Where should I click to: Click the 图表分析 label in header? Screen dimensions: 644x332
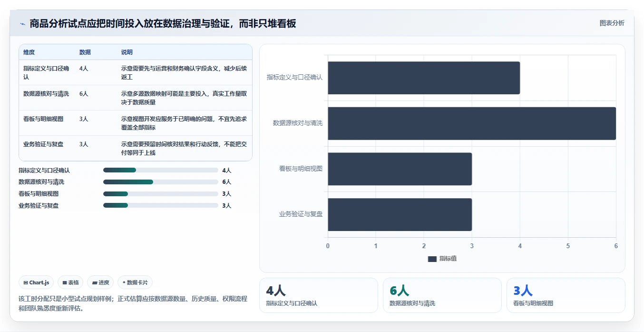[x=612, y=23]
